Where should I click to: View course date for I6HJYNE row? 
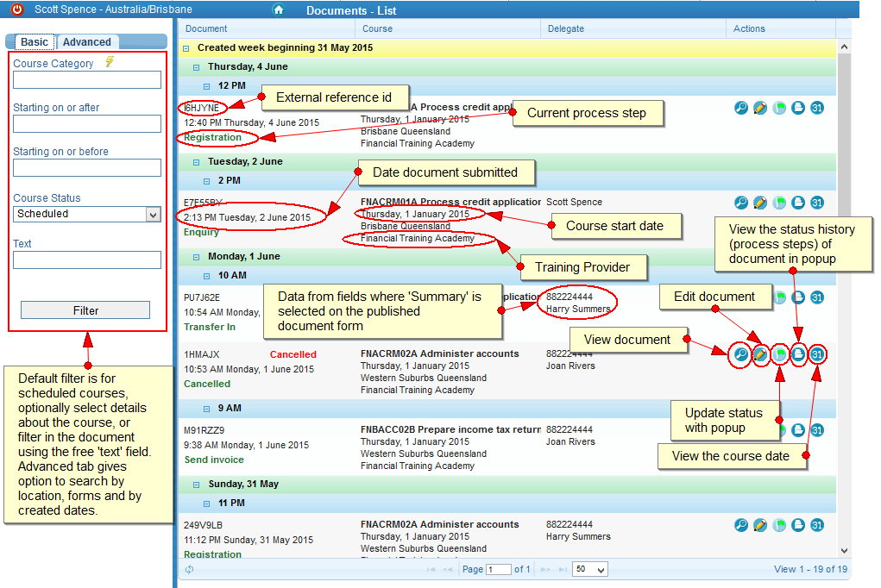[817, 108]
